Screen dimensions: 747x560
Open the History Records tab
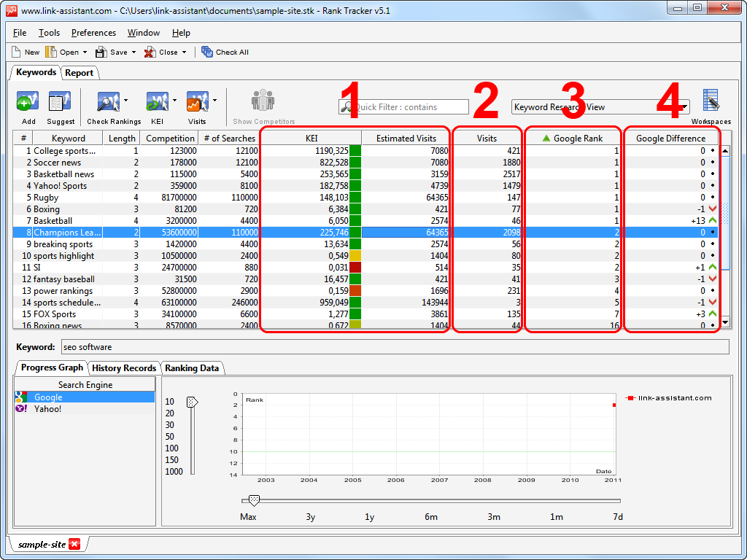[x=124, y=368]
